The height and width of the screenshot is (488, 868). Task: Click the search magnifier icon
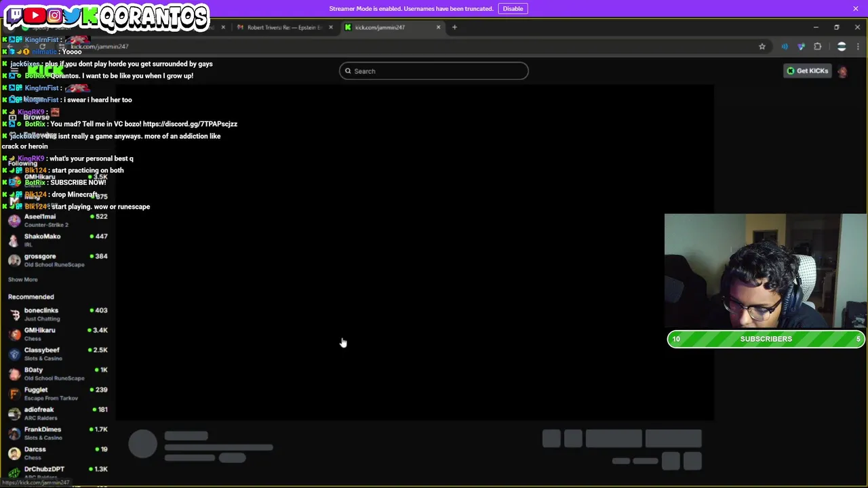click(348, 71)
